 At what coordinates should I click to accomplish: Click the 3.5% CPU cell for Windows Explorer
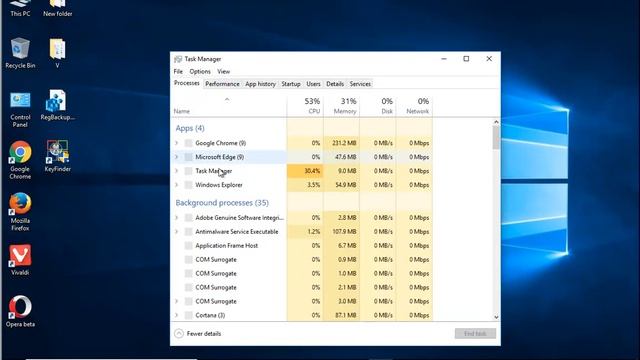305,185
